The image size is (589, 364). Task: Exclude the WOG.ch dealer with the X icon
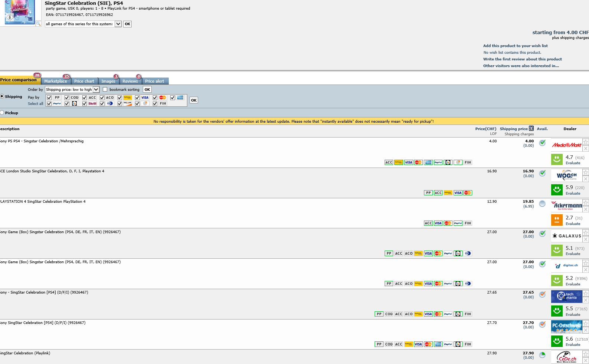(x=586, y=179)
